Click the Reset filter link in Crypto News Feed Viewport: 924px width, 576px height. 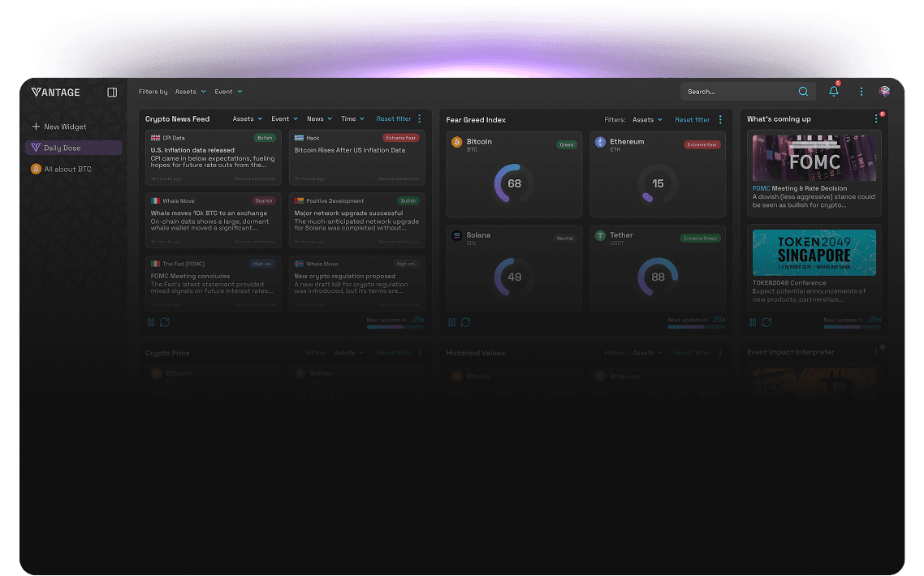click(395, 118)
